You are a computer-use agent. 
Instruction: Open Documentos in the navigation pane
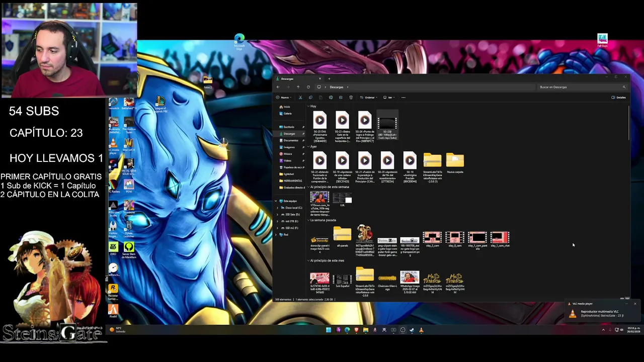point(290,140)
